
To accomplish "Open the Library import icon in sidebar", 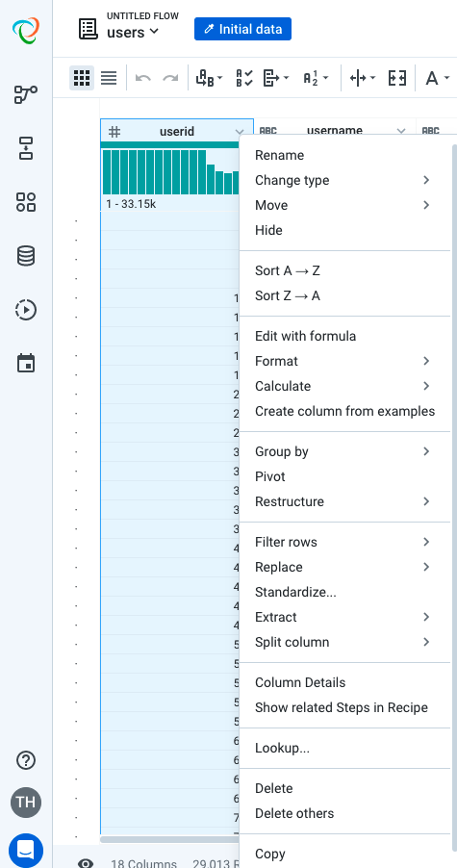I will [26, 148].
